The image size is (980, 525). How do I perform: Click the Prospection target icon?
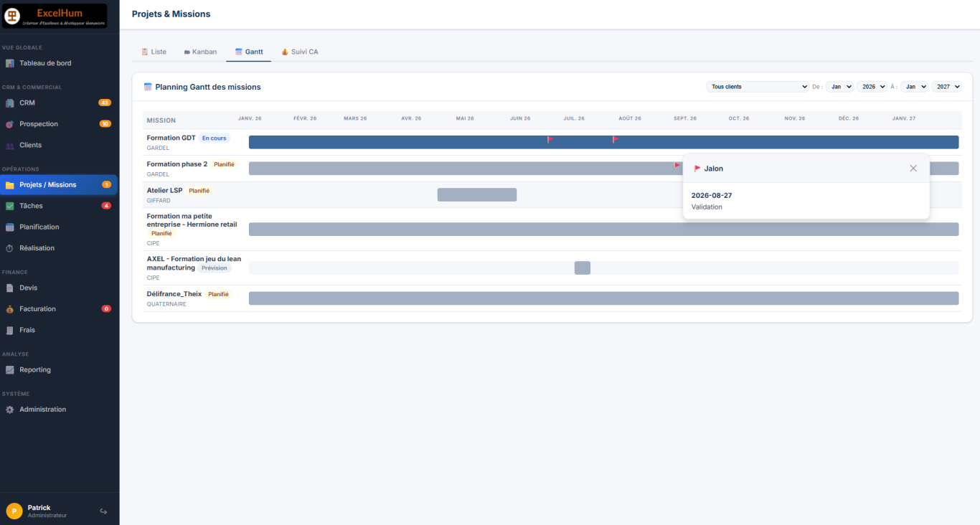coord(9,124)
